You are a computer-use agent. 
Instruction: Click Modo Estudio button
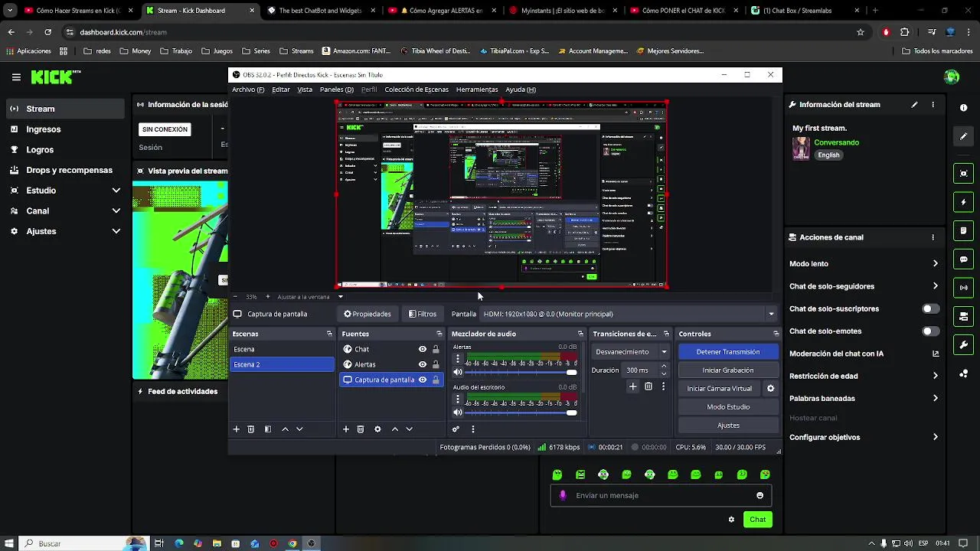pos(728,407)
